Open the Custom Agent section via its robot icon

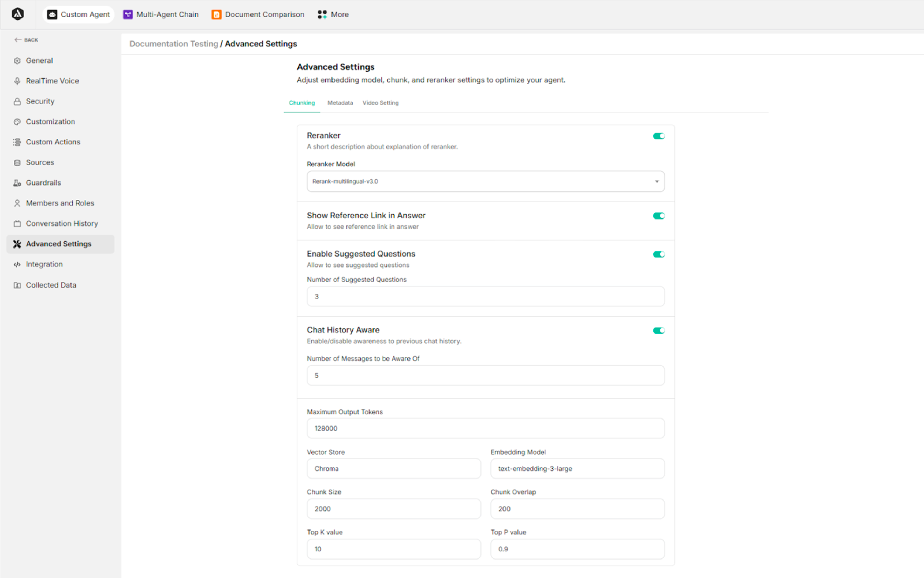pyautogui.click(x=52, y=14)
